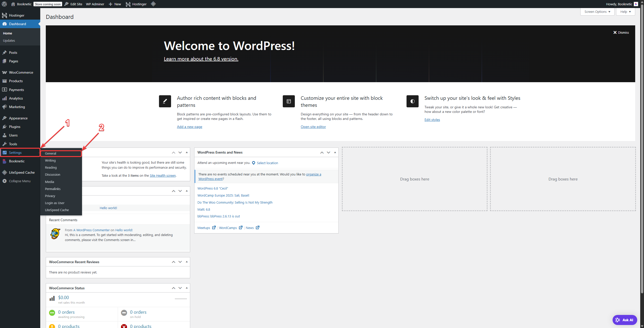Dismiss the Welcome to WordPress panel

tap(621, 32)
